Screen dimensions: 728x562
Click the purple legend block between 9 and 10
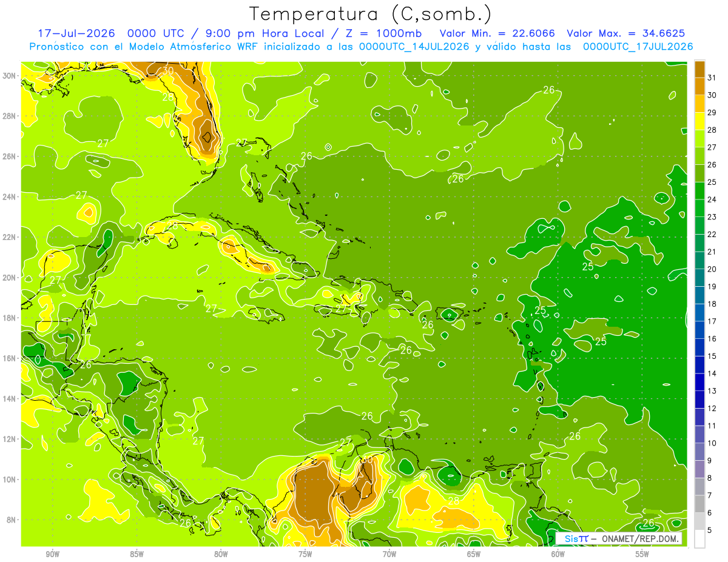(699, 452)
